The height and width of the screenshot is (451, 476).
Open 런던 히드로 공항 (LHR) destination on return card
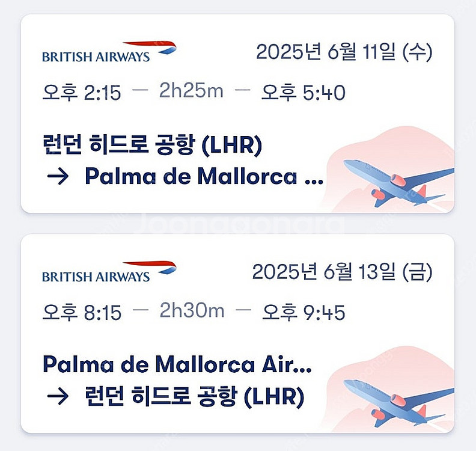point(194,396)
